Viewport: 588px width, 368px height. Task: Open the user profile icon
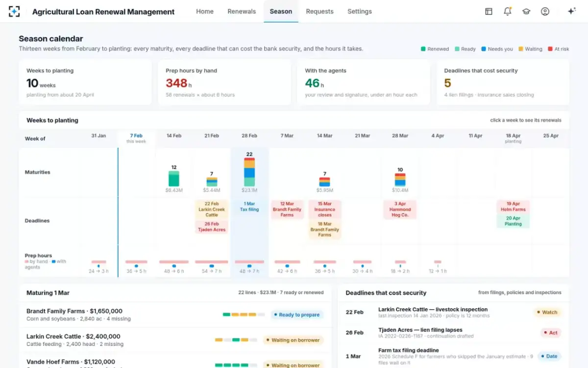point(545,11)
